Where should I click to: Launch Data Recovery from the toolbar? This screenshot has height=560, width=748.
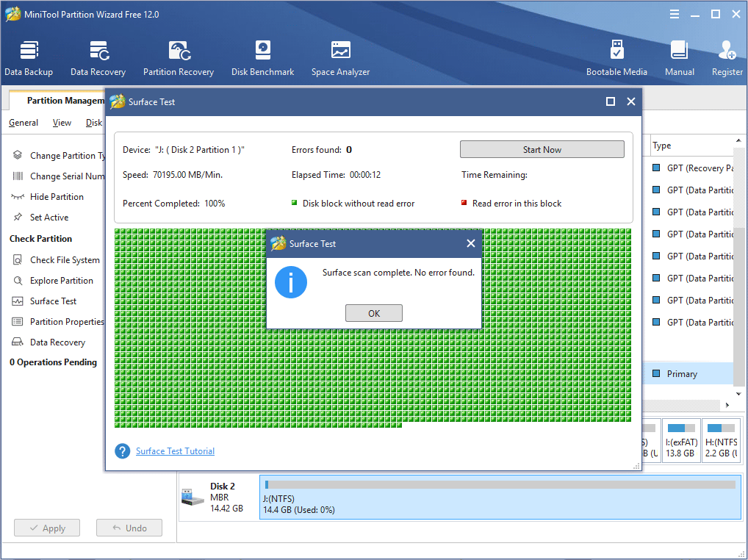pyautogui.click(x=98, y=58)
